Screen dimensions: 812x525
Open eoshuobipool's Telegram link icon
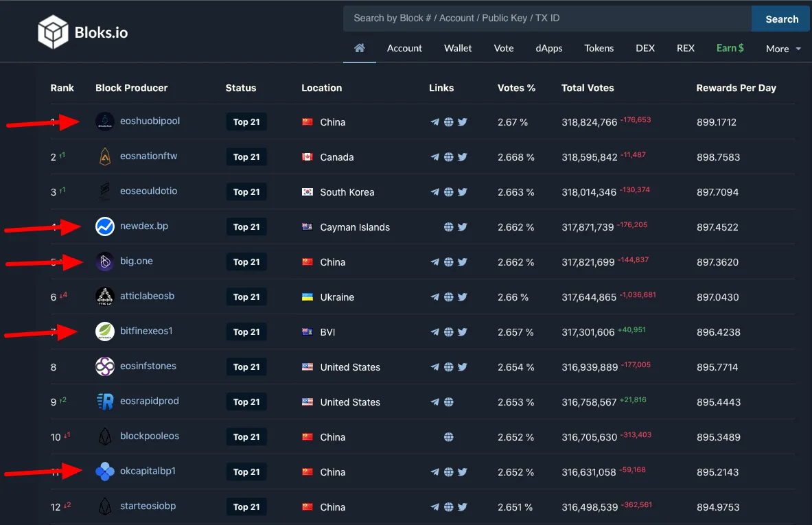click(x=435, y=122)
